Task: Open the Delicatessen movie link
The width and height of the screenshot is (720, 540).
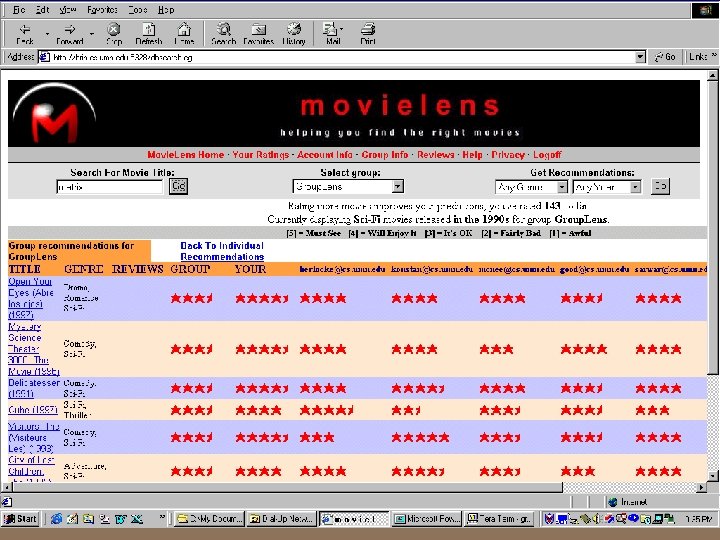Action: coord(34,388)
